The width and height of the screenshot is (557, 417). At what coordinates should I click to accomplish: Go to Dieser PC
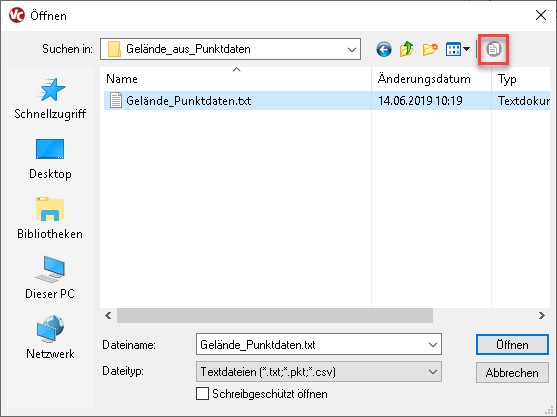tap(50, 278)
